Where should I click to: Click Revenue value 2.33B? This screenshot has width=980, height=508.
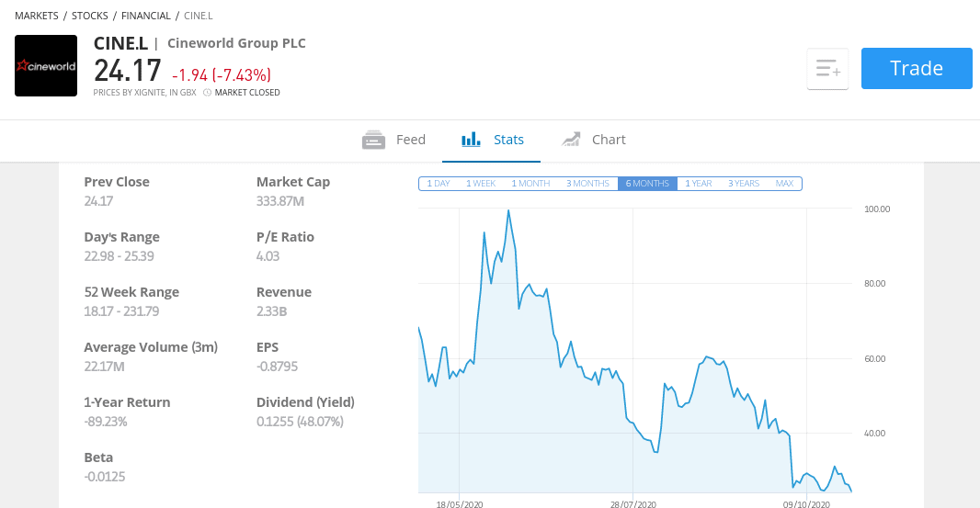click(x=271, y=311)
